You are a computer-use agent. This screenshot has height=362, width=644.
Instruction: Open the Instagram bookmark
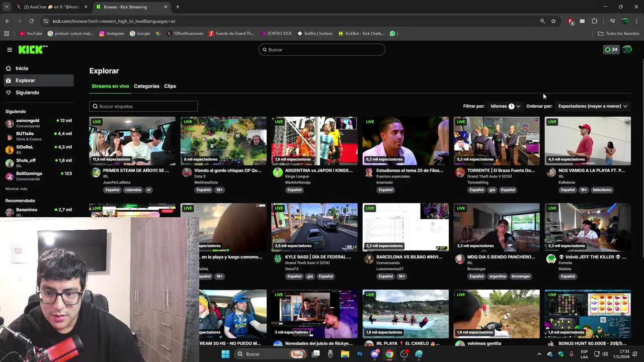[x=112, y=34]
